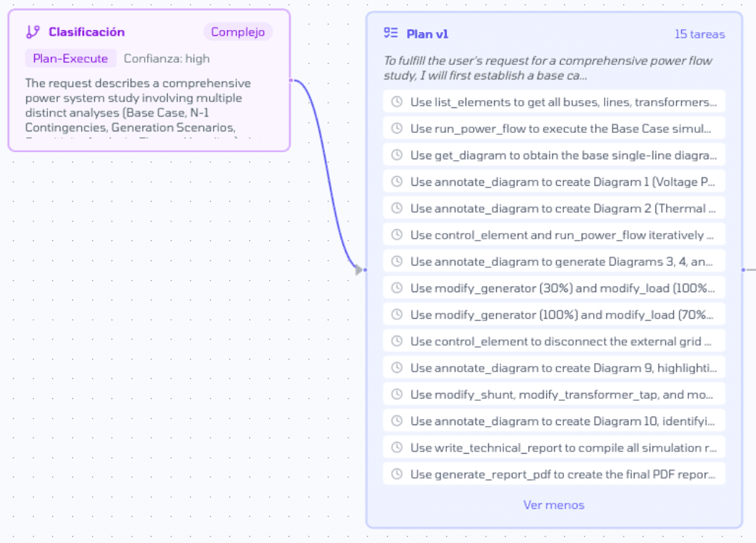Click the clock icon on the get_diagram task
This screenshot has height=543, width=756.
pos(397,155)
